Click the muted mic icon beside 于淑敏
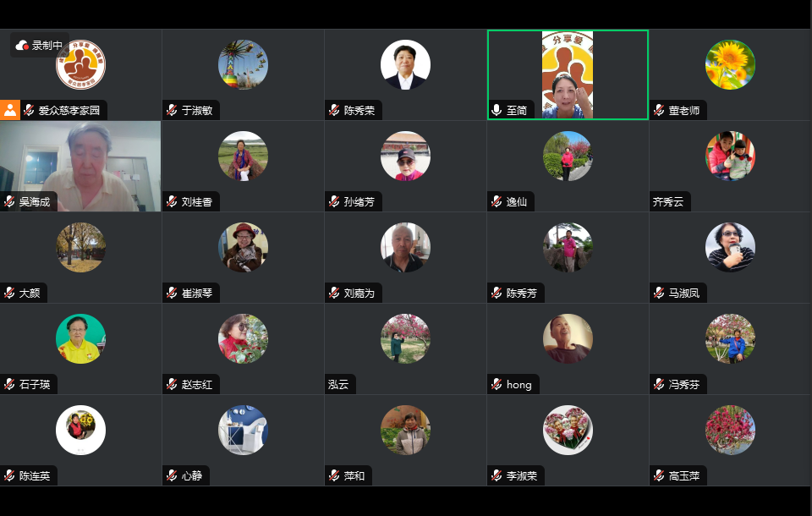 pyautogui.click(x=172, y=110)
